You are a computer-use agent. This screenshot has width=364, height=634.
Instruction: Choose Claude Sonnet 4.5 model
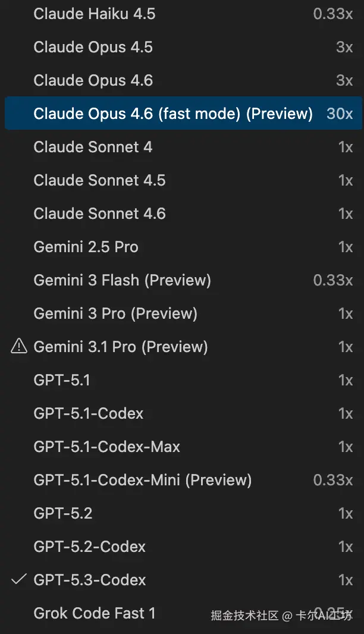[x=99, y=180]
